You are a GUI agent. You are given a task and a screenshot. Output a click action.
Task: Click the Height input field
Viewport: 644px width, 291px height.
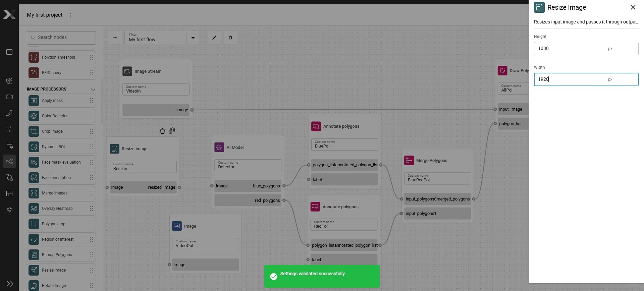coord(586,49)
